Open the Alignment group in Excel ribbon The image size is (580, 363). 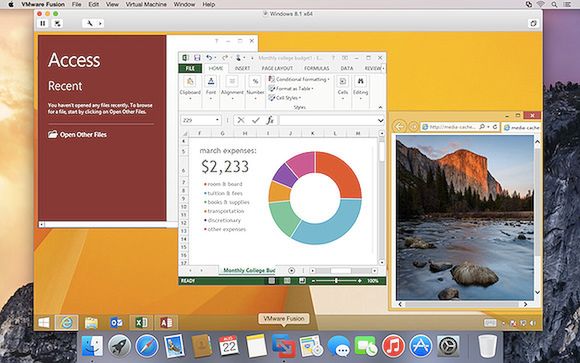coord(232,88)
